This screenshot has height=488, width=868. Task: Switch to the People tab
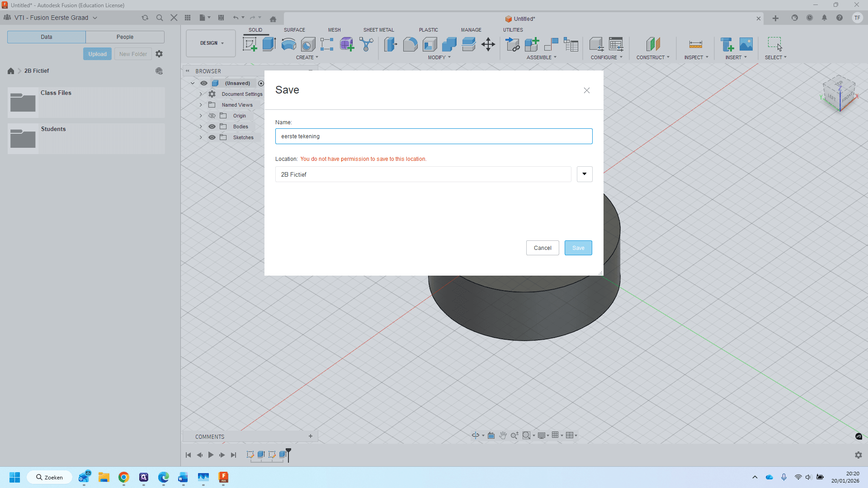tap(125, 37)
